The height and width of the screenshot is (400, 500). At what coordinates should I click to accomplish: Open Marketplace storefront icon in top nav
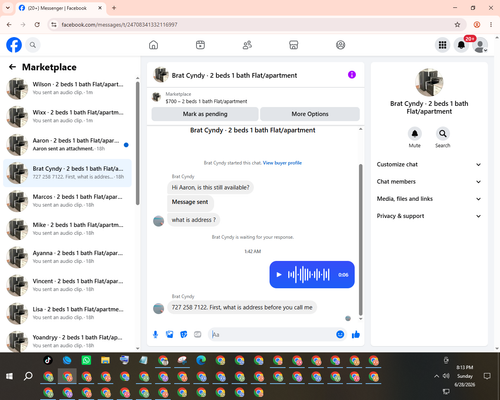(294, 45)
